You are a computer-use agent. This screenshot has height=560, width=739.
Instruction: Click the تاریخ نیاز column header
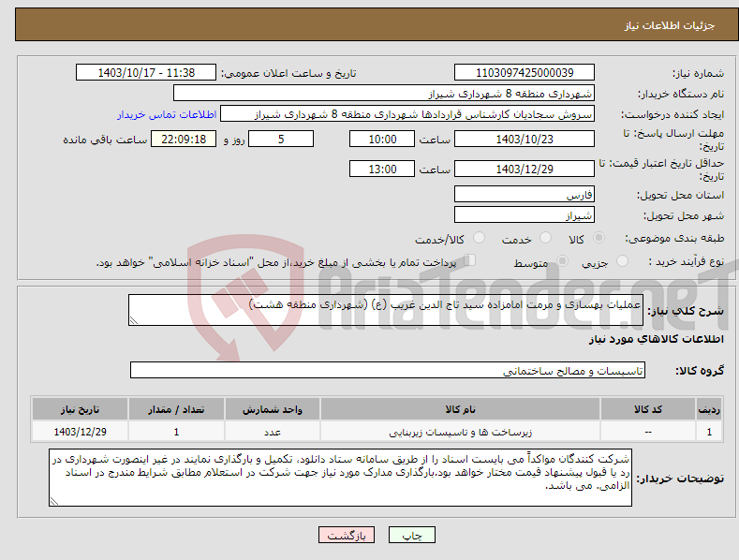tap(80, 409)
